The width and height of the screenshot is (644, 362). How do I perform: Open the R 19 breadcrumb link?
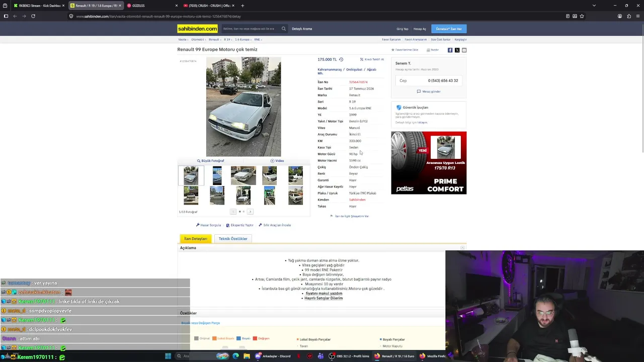point(227,39)
